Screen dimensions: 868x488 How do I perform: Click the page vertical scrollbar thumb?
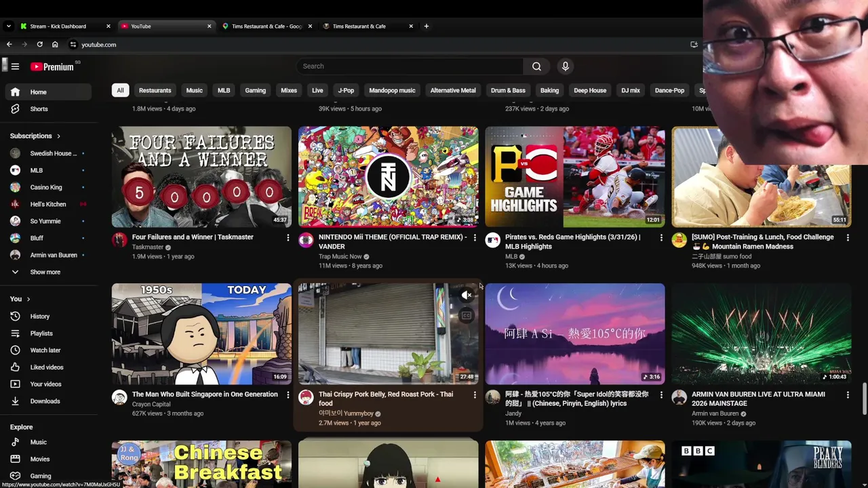864,398
